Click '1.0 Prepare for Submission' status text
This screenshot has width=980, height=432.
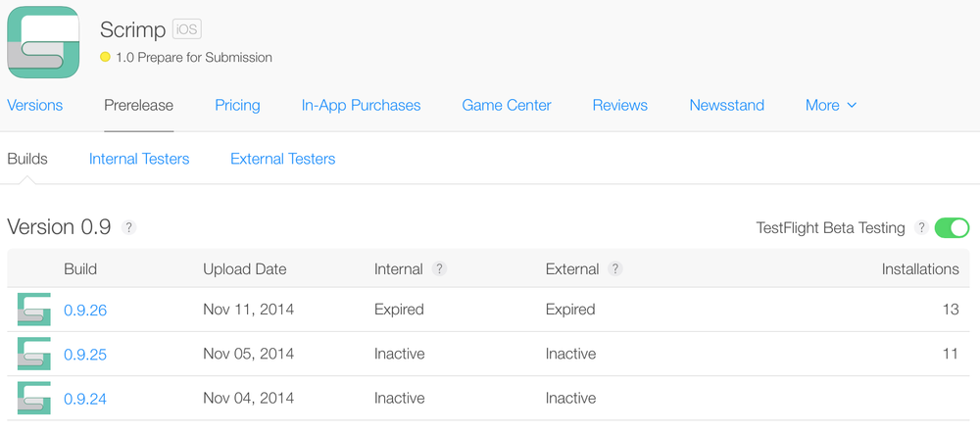pos(194,58)
